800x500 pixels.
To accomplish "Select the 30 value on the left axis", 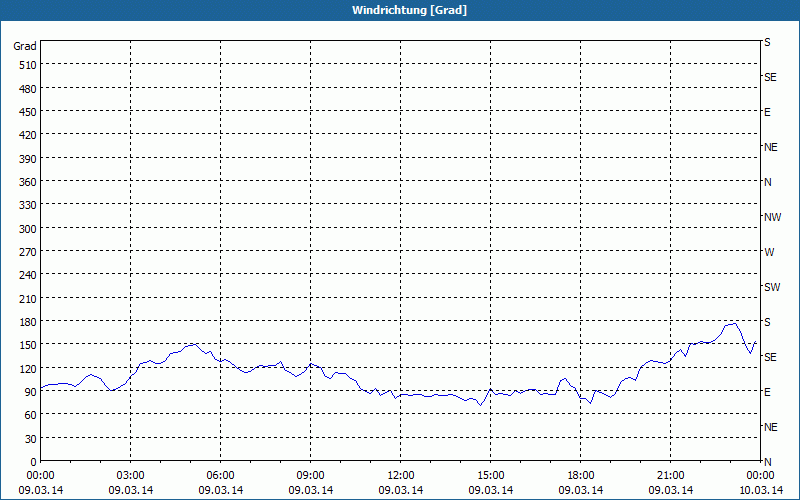I will (x=31, y=439).
